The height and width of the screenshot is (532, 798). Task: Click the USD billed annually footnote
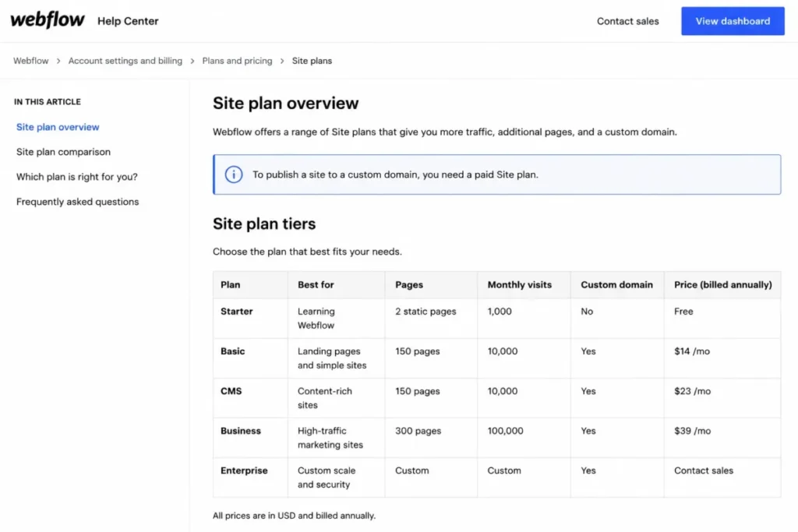pyautogui.click(x=294, y=516)
